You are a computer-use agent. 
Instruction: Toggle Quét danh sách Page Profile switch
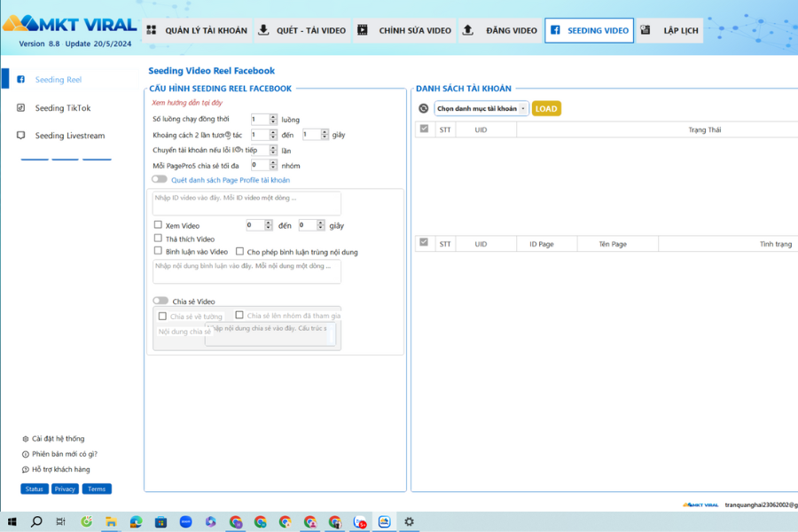point(160,180)
